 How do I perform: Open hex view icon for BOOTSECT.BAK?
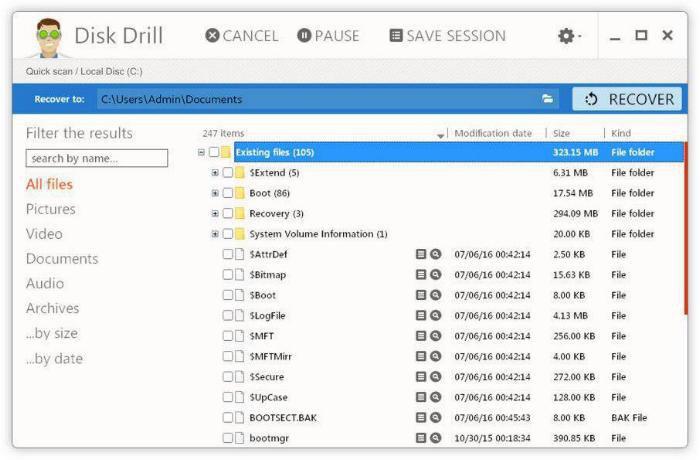click(421, 417)
